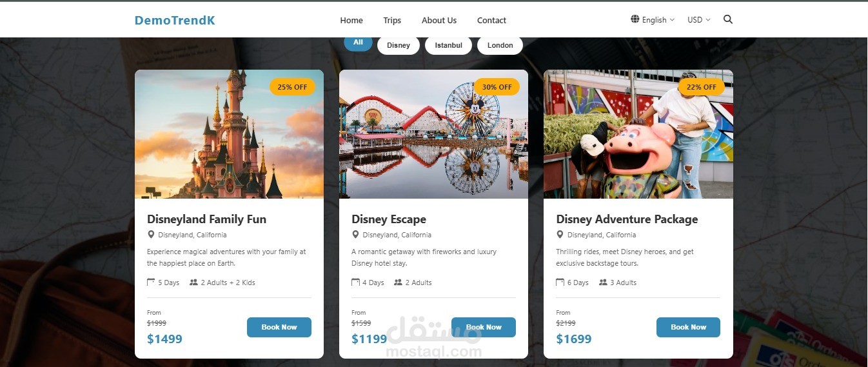Viewport: 868px width, 367px height.
Task: Select the All filter pill
Action: point(358,43)
